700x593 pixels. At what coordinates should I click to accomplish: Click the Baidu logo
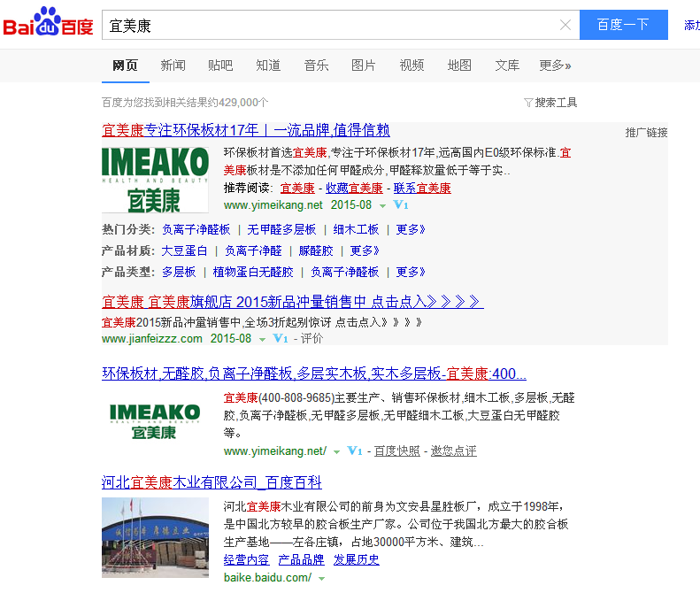(x=48, y=22)
